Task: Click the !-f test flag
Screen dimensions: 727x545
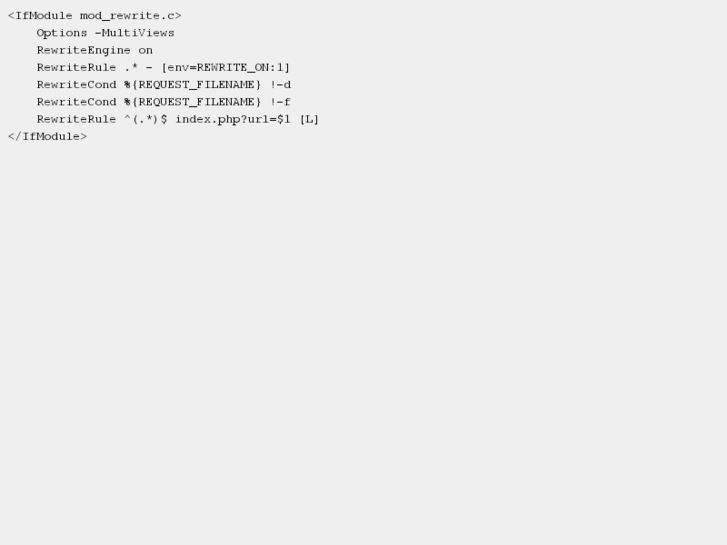Action: pyautogui.click(x=281, y=102)
